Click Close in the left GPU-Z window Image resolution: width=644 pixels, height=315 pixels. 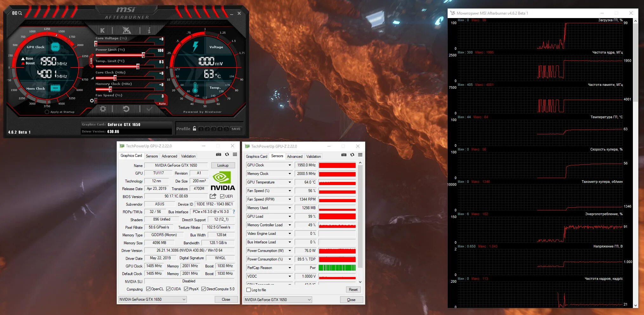click(x=226, y=299)
